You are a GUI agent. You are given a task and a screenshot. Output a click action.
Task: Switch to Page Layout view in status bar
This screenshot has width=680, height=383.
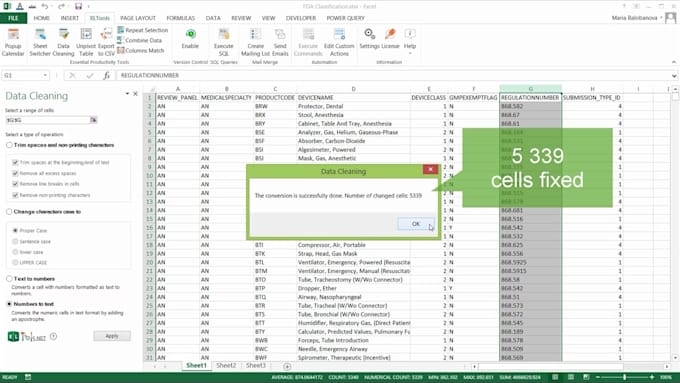[571, 377]
